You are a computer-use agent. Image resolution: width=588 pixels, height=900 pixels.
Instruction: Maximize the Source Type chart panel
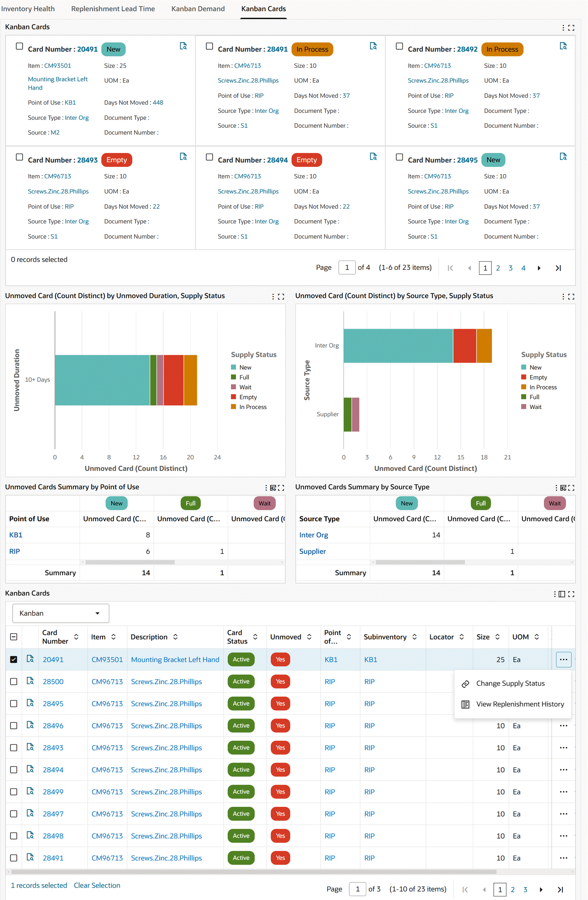click(x=571, y=297)
